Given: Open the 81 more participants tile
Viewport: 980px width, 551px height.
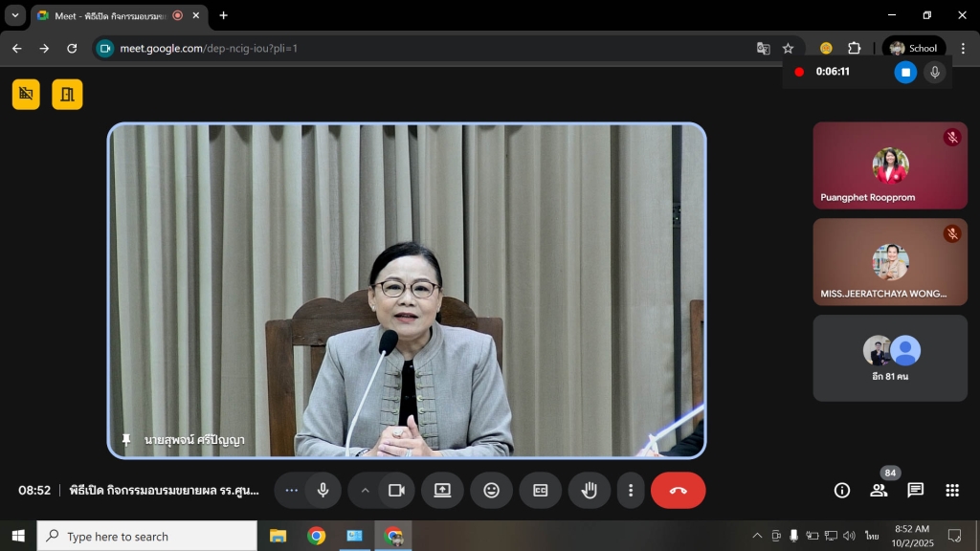Looking at the screenshot, I should click(890, 358).
